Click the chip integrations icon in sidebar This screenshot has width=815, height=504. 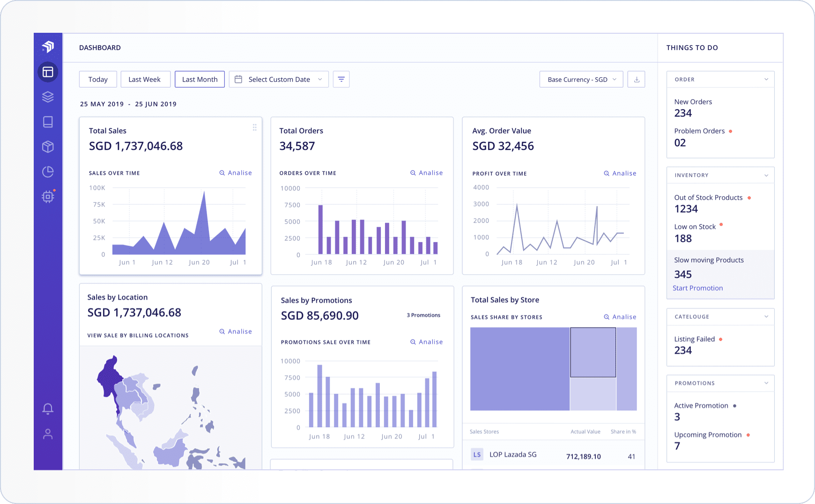[48, 197]
